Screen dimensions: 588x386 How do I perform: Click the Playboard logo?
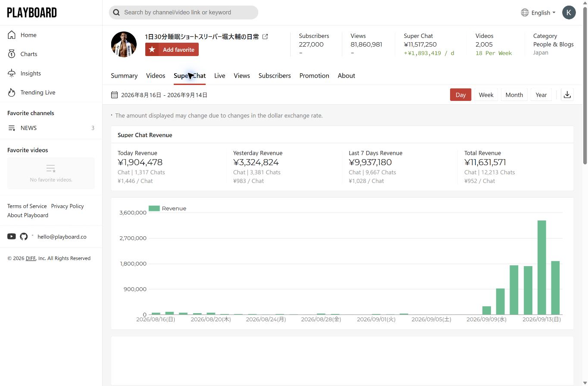(32, 13)
